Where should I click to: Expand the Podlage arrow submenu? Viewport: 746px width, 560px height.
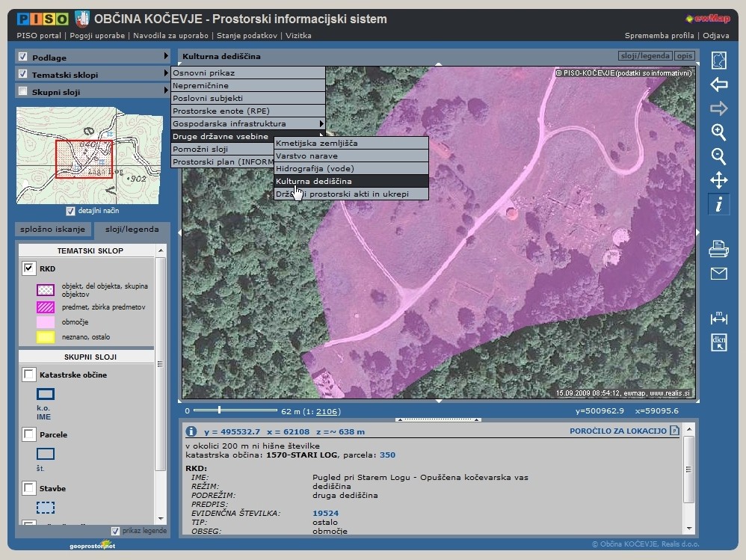(166, 57)
